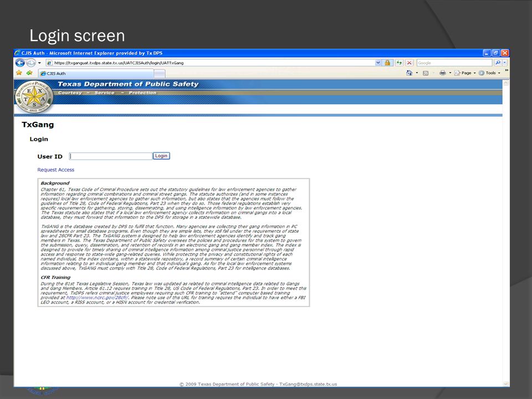Open the Home button dropdown arrow
Screen dimensions: 532x399
click(417, 73)
